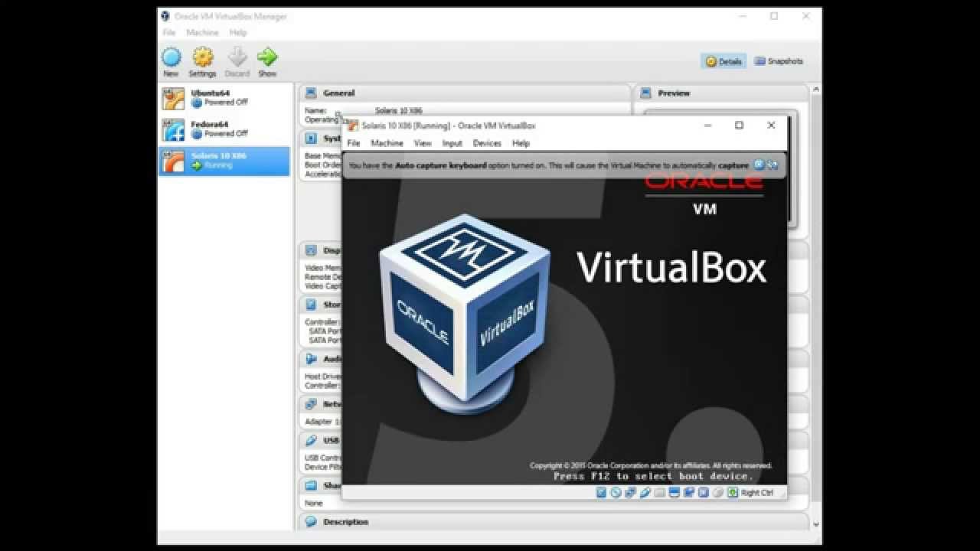
Task: Open Help menu in Solaris VM window
Action: [x=521, y=143]
